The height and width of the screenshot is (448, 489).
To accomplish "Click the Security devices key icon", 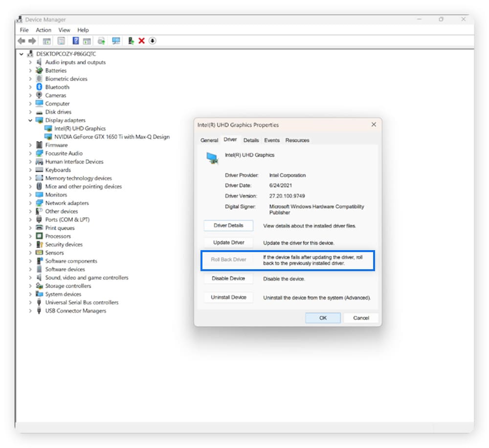I will click(39, 244).
